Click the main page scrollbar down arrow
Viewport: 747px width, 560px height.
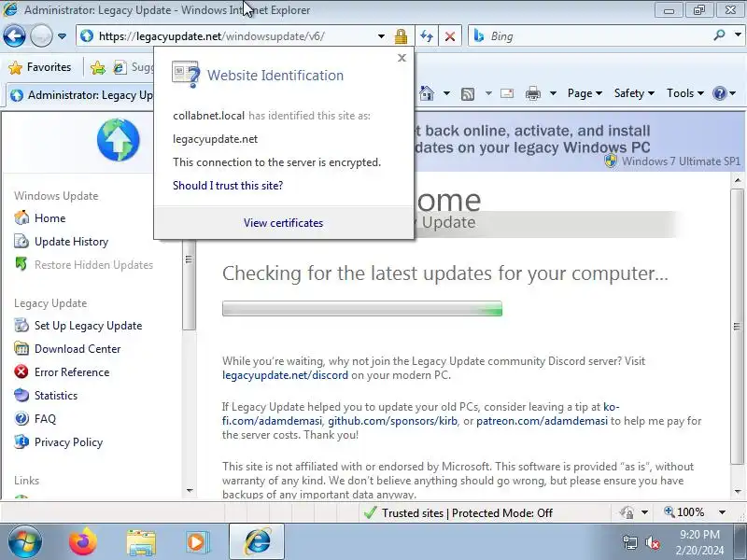click(x=738, y=491)
